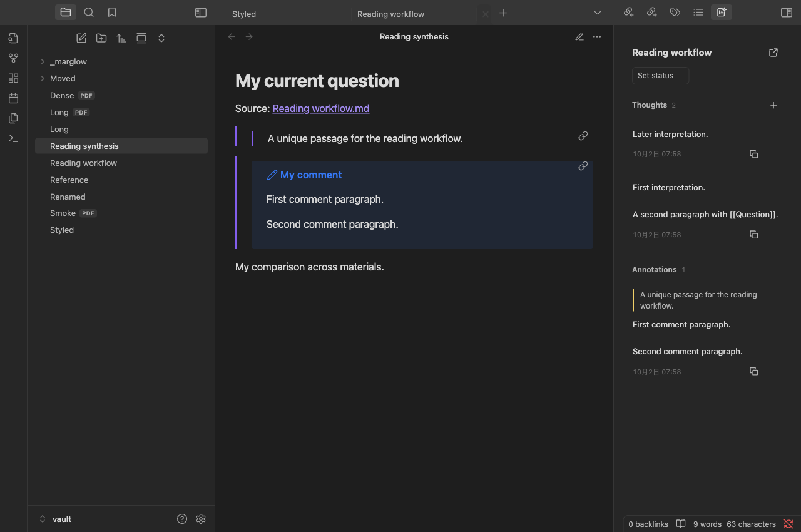Copy the Later interpretation thought
Image resolution: width=801 pixels, height=532 pixels.
pyautogui.click(x=754, y=154)
